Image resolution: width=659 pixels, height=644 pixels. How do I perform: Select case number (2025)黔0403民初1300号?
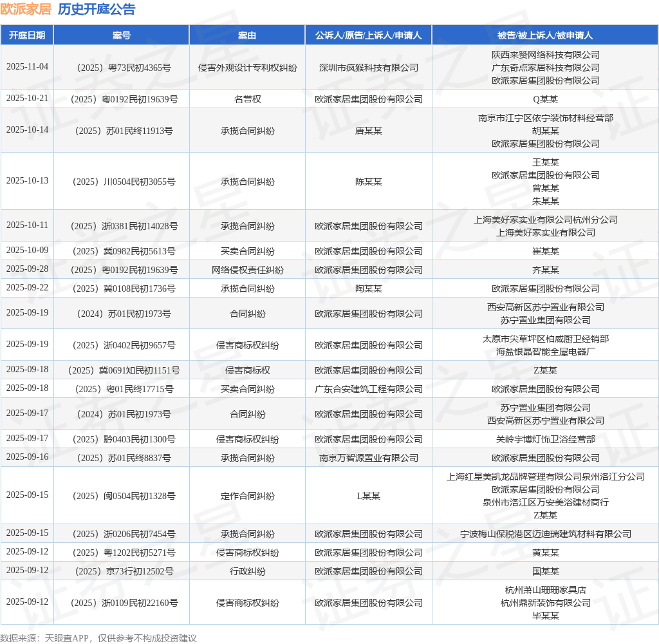coord(124,440)
